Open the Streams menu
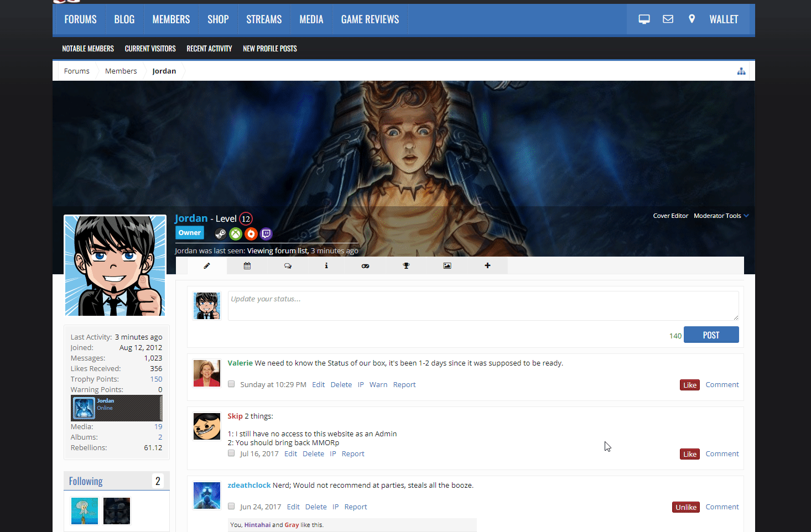811x532 pixels. click(x=264, y=19)
